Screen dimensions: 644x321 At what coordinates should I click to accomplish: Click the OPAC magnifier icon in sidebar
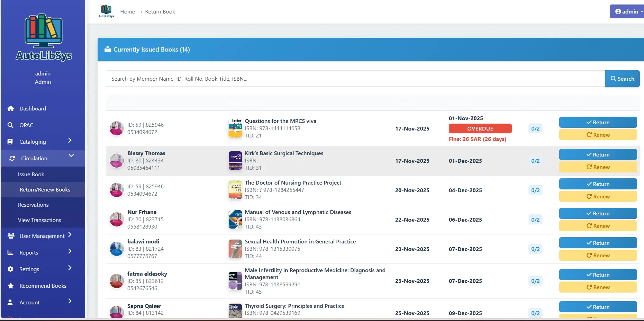(x=11, y=125)
